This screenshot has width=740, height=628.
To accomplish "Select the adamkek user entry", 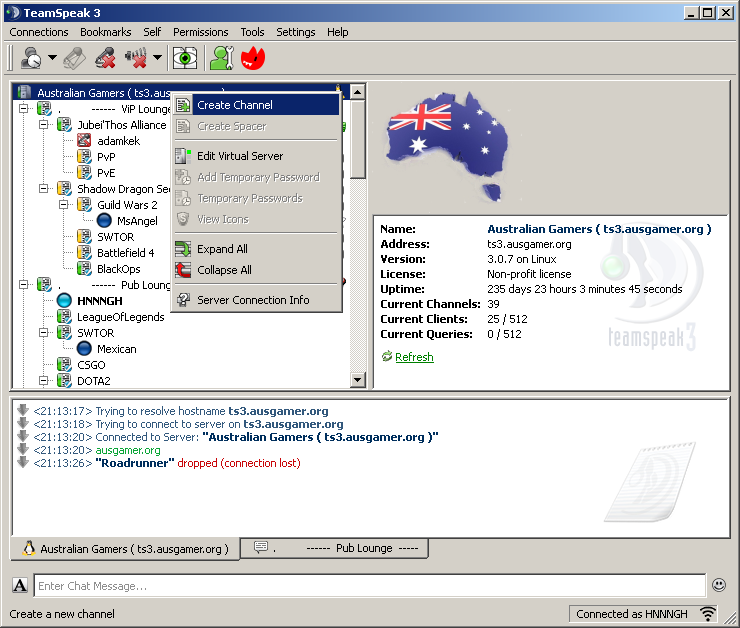I will [118, 141].
